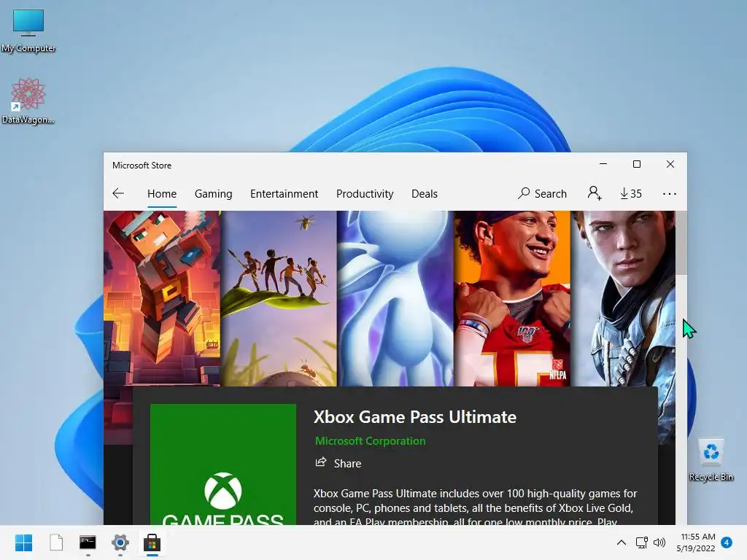
Task: Open Downloads and updates showing 35
Action: pyautogui.click(x=631, y=193)
